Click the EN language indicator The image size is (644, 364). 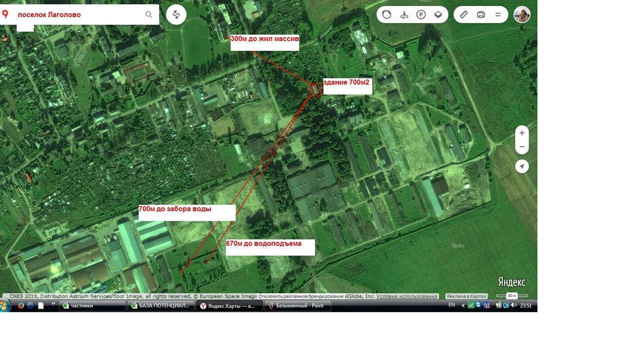pos(452,305)
